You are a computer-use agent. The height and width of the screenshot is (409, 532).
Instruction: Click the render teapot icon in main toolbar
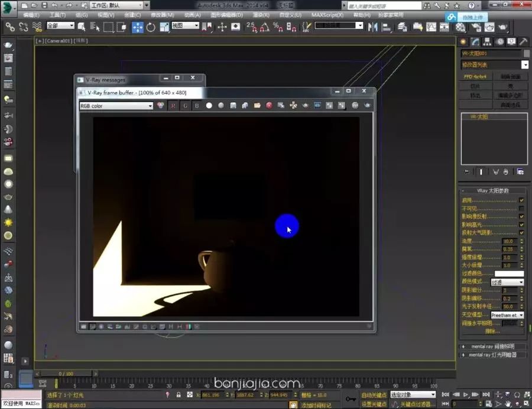pyautogui.click(x=502, y=27)
